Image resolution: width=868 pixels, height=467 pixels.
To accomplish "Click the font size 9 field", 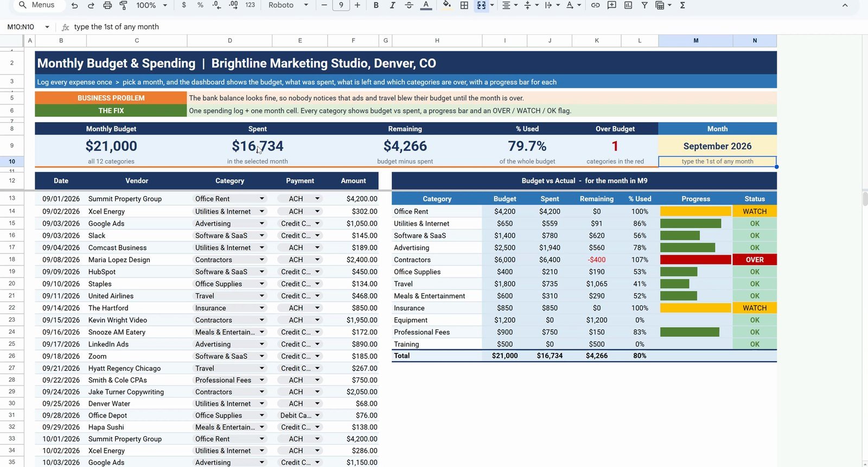I will [341, 5].
